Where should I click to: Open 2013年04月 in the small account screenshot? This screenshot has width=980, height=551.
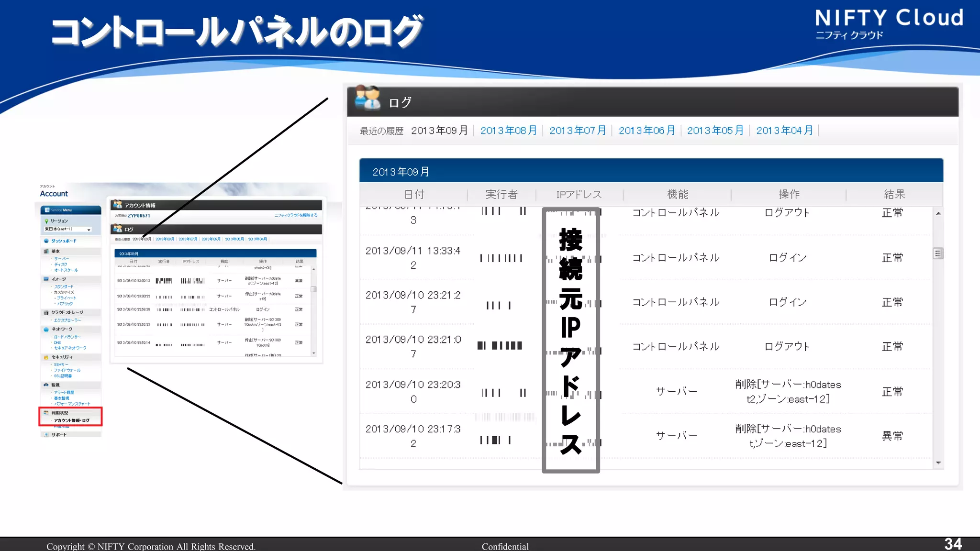click(257, 239)
